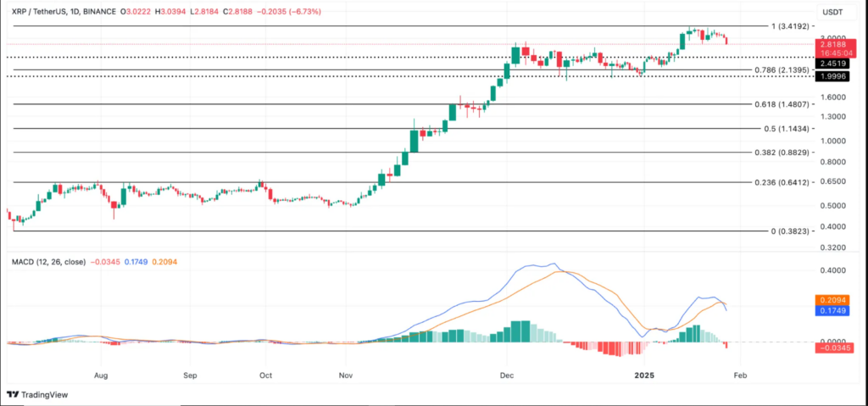
Task: Click the MACD (12, 26, close) indicator label
Action: [48, 261]
